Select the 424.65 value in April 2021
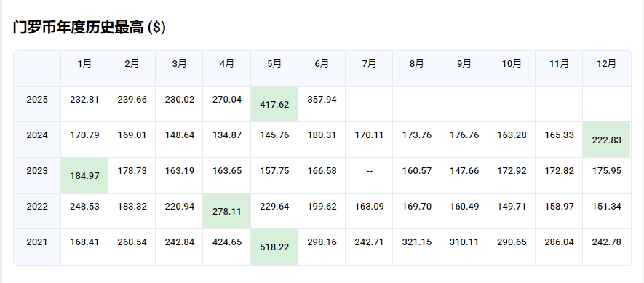The width and height of the screenshot is (644, 283). [x=227, y=242]
